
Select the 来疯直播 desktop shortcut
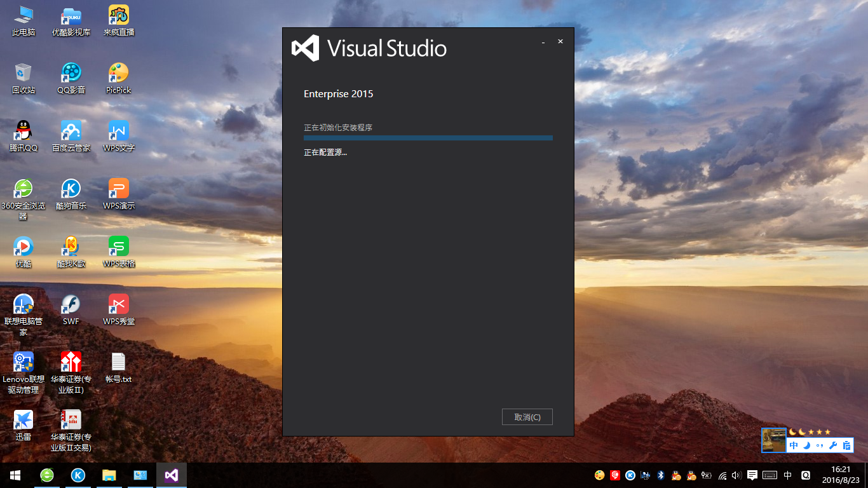[119, 21]
